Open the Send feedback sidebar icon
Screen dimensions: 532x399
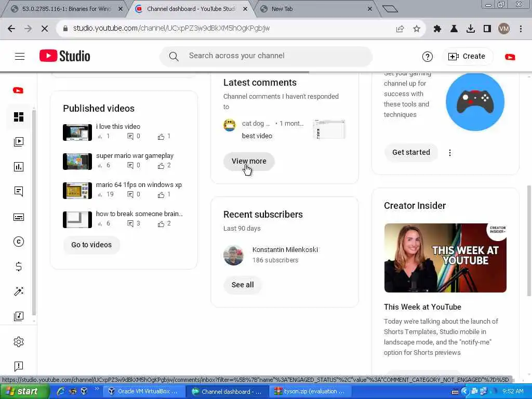(x=19, y=366)
